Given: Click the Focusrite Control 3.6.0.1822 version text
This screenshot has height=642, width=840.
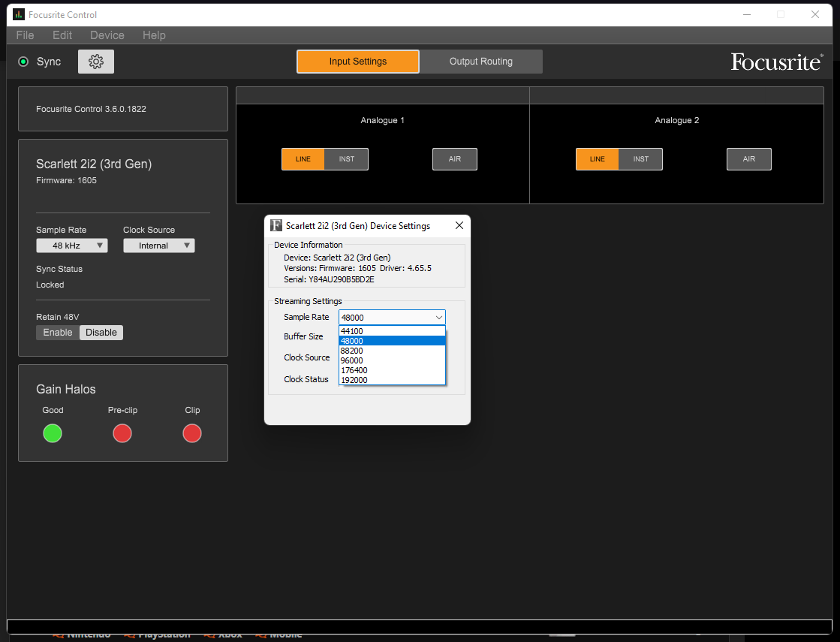Looking at the screenshot, I should coord(91,109).
